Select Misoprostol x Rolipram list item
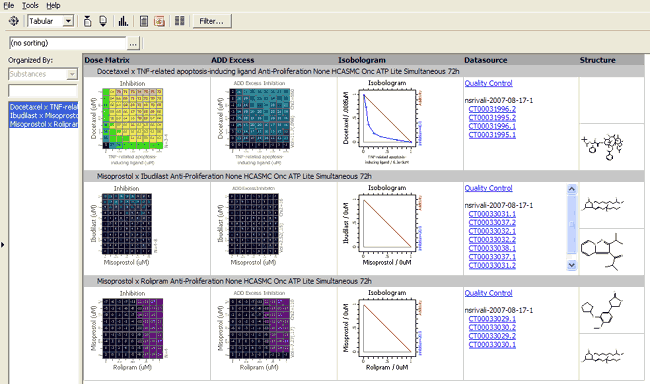 pos(44,124)
